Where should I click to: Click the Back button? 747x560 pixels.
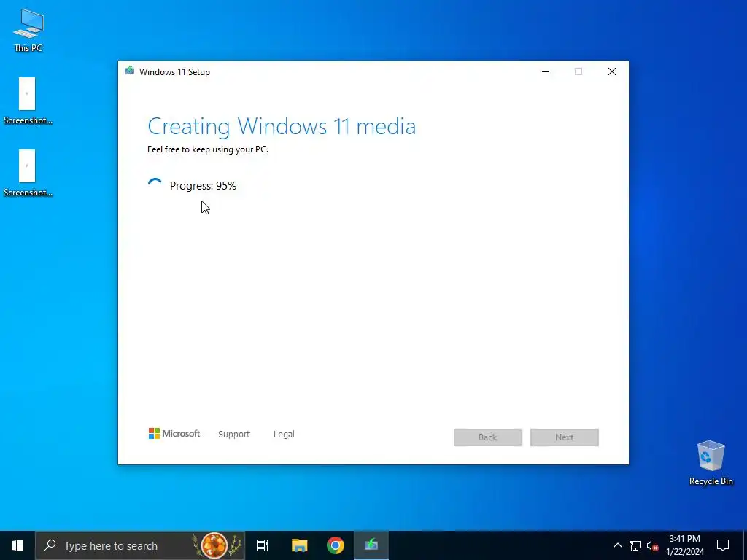[488, 437]
